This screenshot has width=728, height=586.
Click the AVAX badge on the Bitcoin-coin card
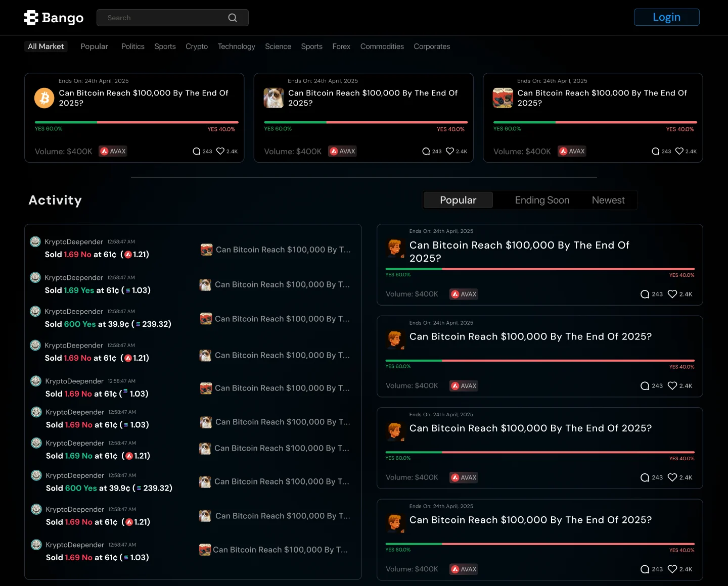[113, 151]
